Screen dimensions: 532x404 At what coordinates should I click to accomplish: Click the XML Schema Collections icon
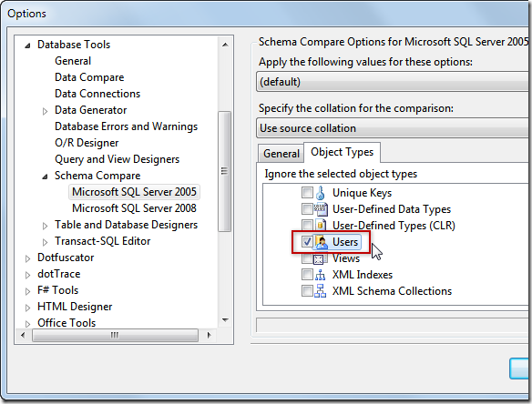320,291
